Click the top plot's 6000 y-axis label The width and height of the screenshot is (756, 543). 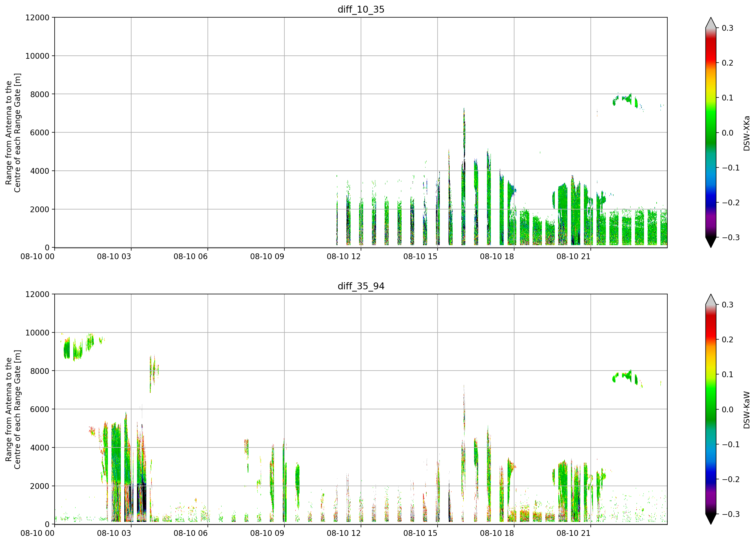pyautogui.click(x=40, y=133)
